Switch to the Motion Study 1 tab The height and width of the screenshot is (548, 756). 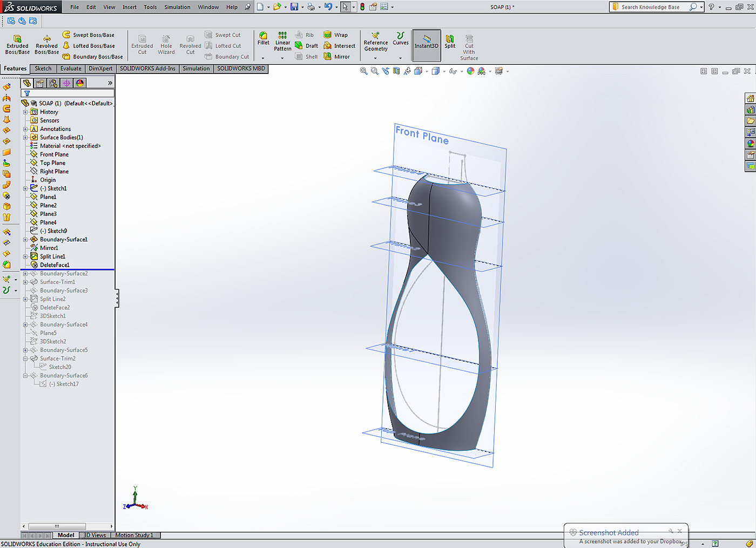tap(134, 535)
